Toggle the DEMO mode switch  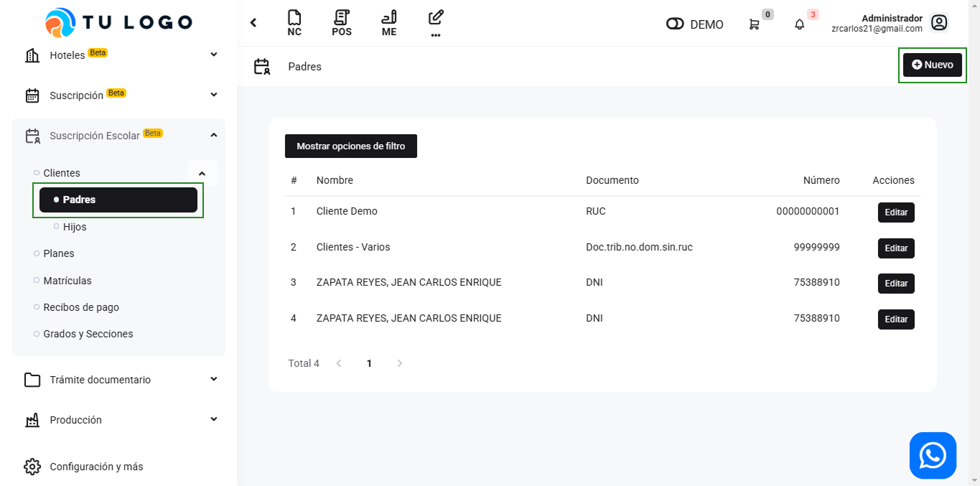(675, 24)
